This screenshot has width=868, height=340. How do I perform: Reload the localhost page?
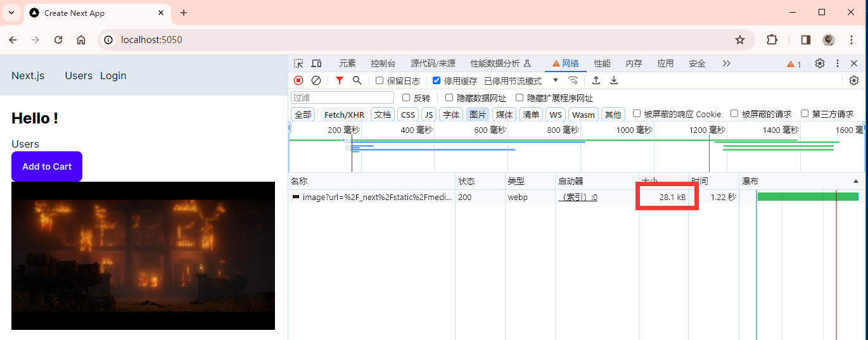(58, 40)
